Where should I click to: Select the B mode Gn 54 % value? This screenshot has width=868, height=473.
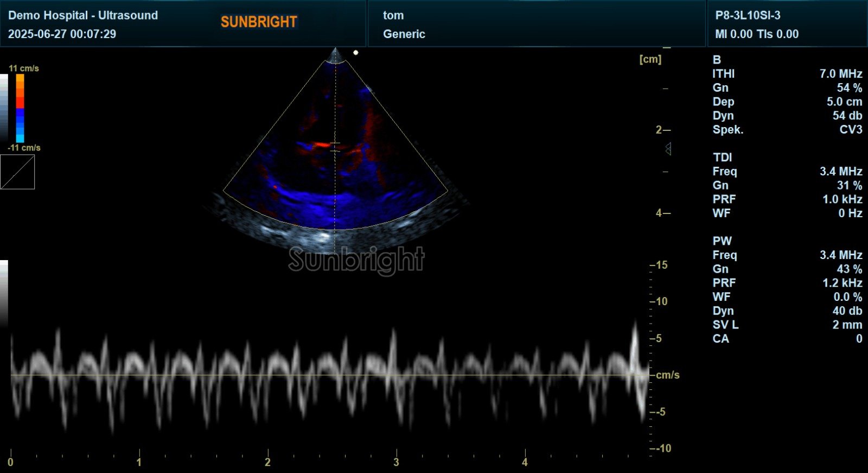tap(850, 88)
